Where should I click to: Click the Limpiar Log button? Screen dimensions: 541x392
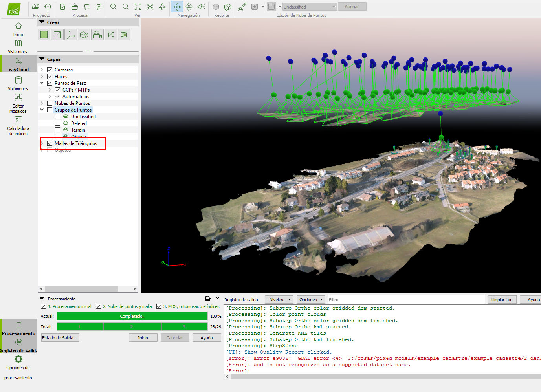(x=502, y=300)
